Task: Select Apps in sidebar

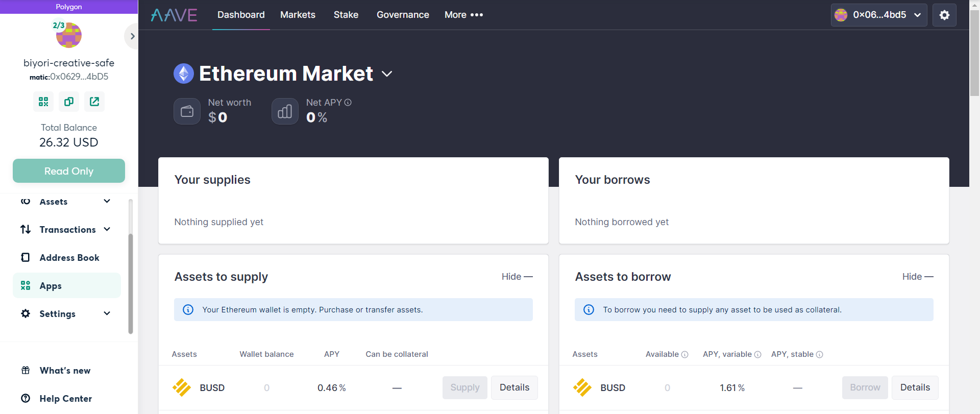Action: 67,285
